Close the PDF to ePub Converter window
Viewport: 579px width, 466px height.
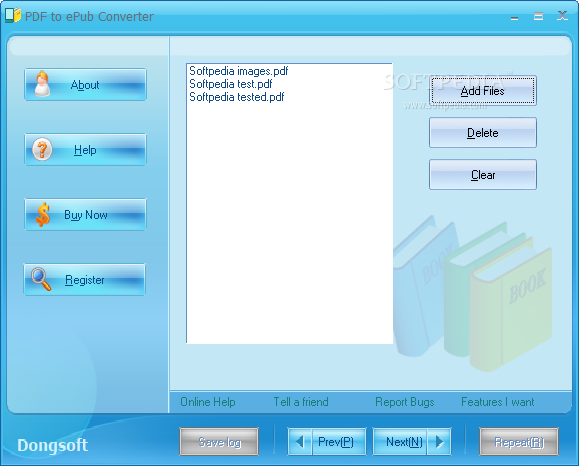tap(562, 16)
